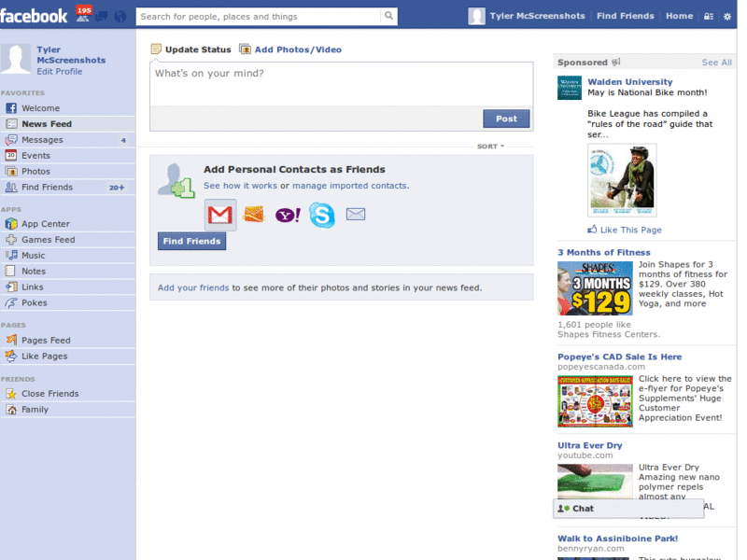Click the Music note icon

point(11,255)
